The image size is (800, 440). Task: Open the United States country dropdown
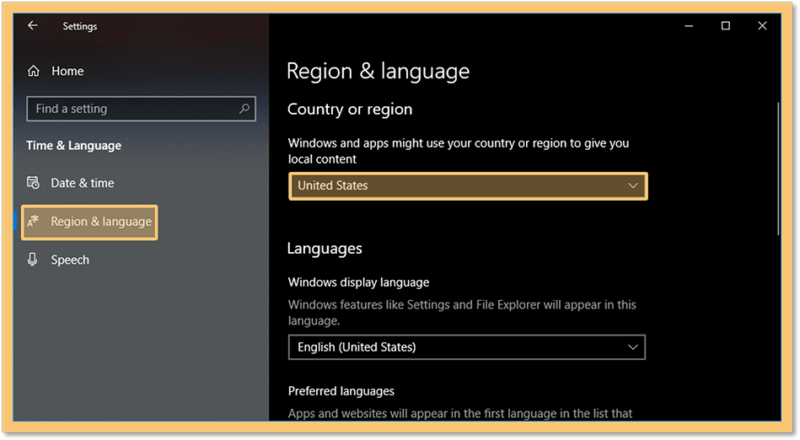pos(468,186)
